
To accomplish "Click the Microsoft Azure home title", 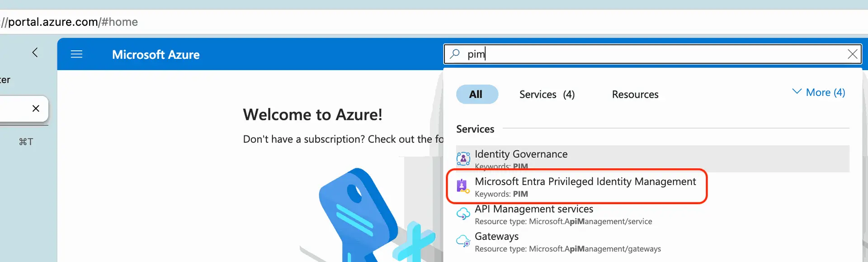I will pos(156,55).
